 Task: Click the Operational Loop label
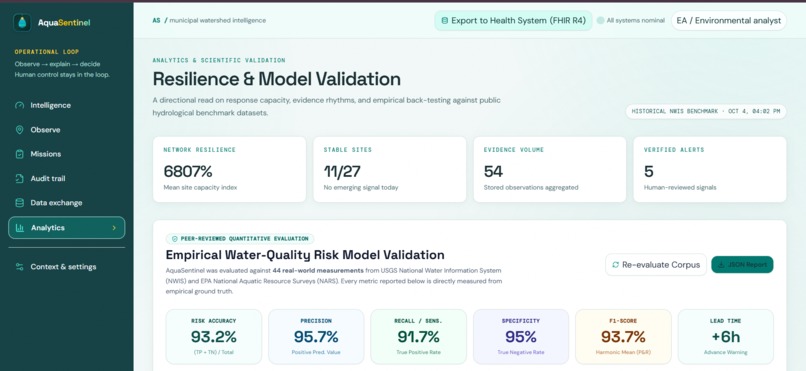click(47, 52)
